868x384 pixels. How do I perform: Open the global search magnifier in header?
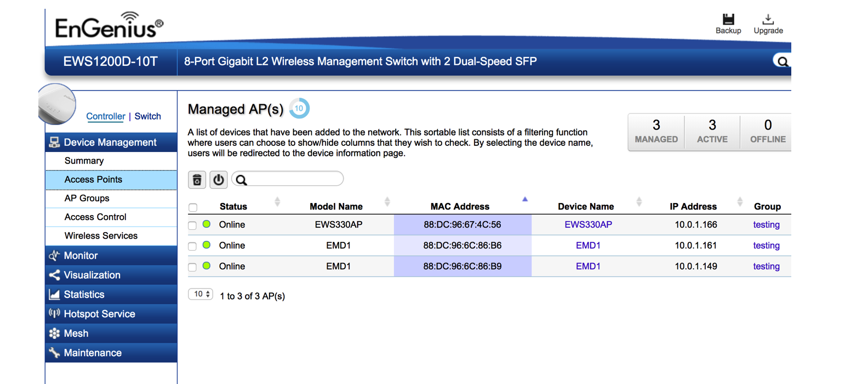783,61
